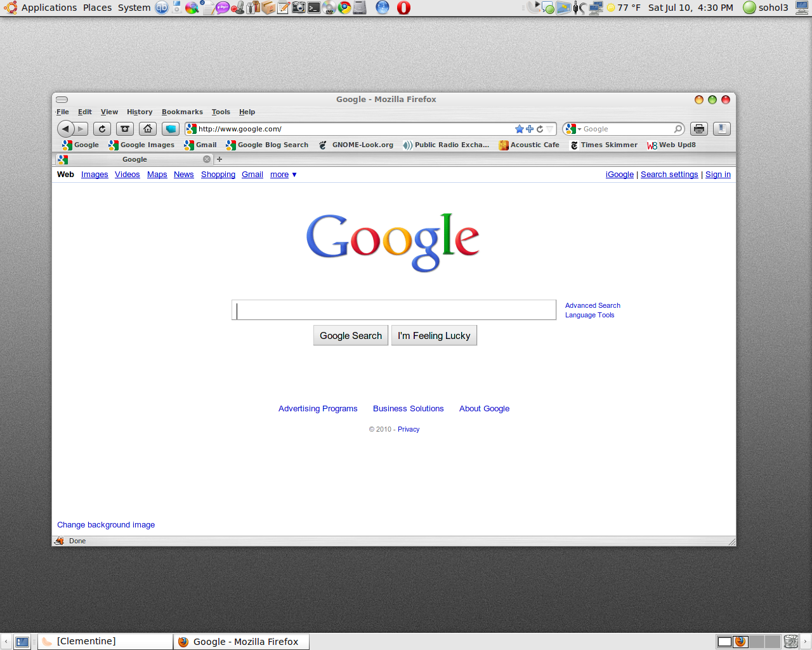
Task: Click the Images link on Google
Action: [x=95, y=175]
